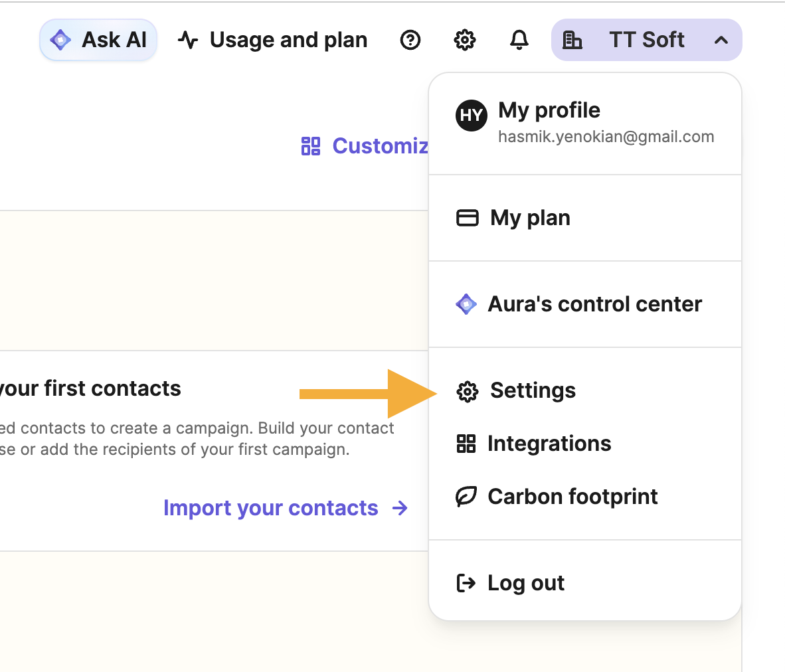Open settings via top bar gear icon

(x=465, y=40)
